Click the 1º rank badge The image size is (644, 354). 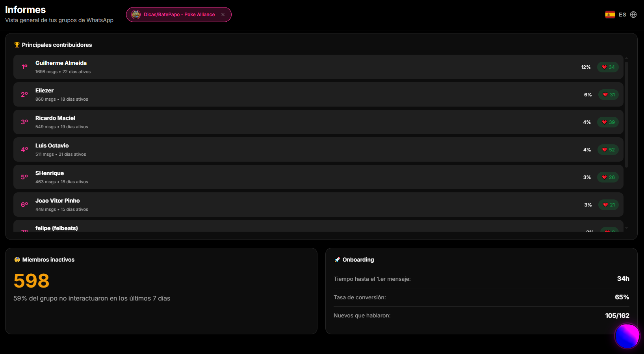point(24,67)
